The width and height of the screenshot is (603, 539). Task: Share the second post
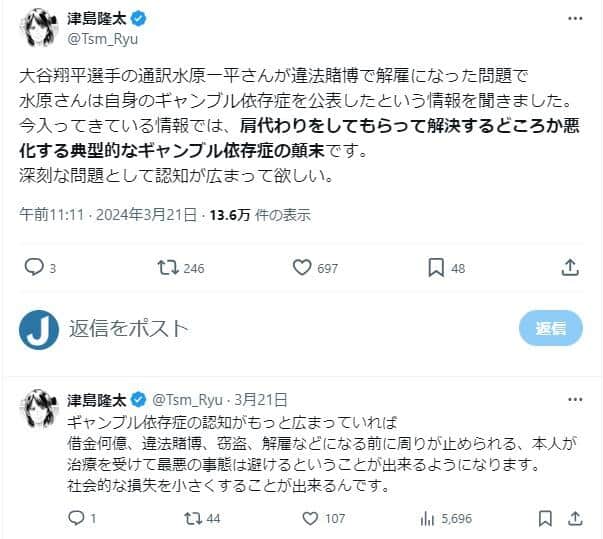tap(574, 518)
